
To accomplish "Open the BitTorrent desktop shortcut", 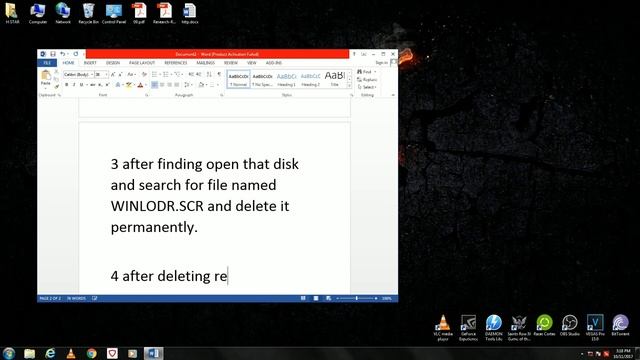I will pos(620,326).
